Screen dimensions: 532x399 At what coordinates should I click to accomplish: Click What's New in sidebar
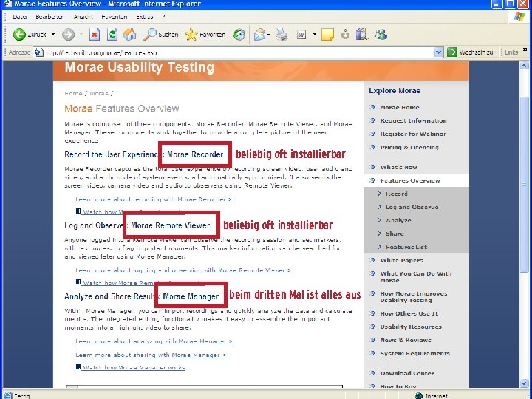click(x=399, y=167)
